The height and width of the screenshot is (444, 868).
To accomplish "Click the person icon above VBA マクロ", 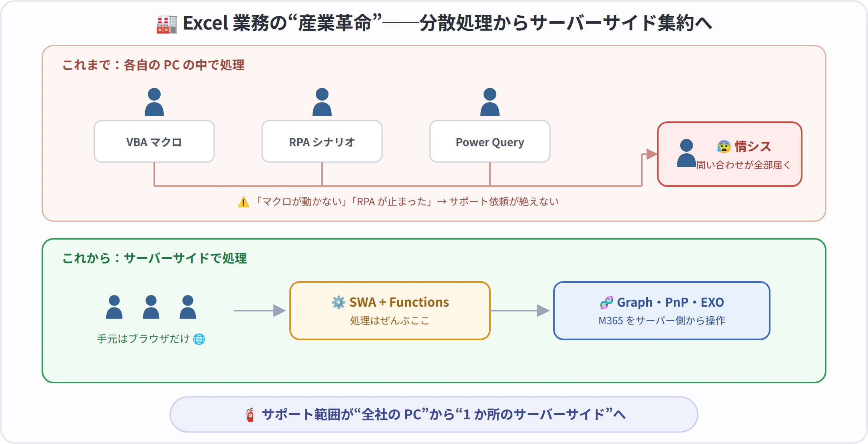I will coord(154,102).
